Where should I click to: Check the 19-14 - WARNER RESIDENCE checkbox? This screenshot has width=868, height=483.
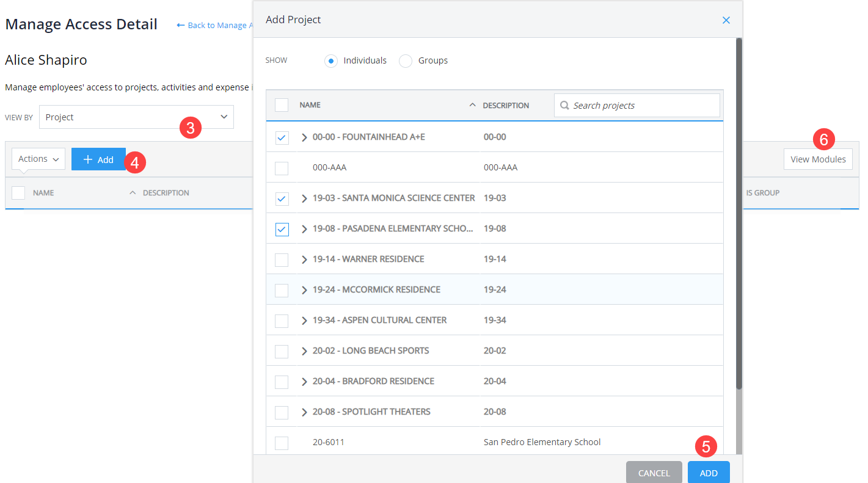(x=282, y=260)
